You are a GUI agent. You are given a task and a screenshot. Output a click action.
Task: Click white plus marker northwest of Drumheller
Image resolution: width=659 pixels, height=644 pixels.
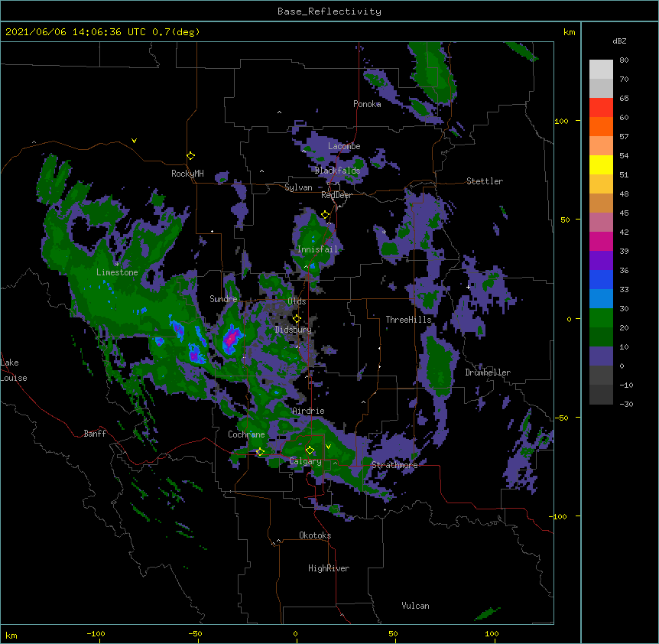point(468,287)
